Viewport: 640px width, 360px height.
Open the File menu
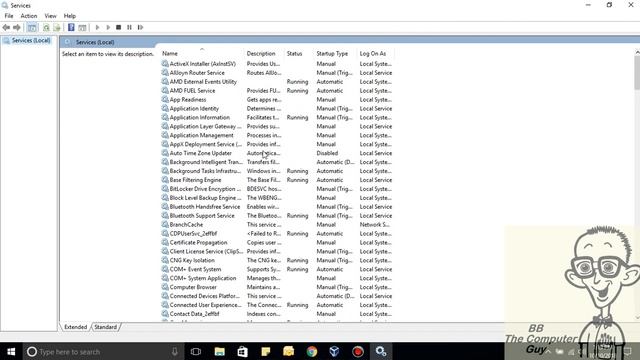pos(9,16)
